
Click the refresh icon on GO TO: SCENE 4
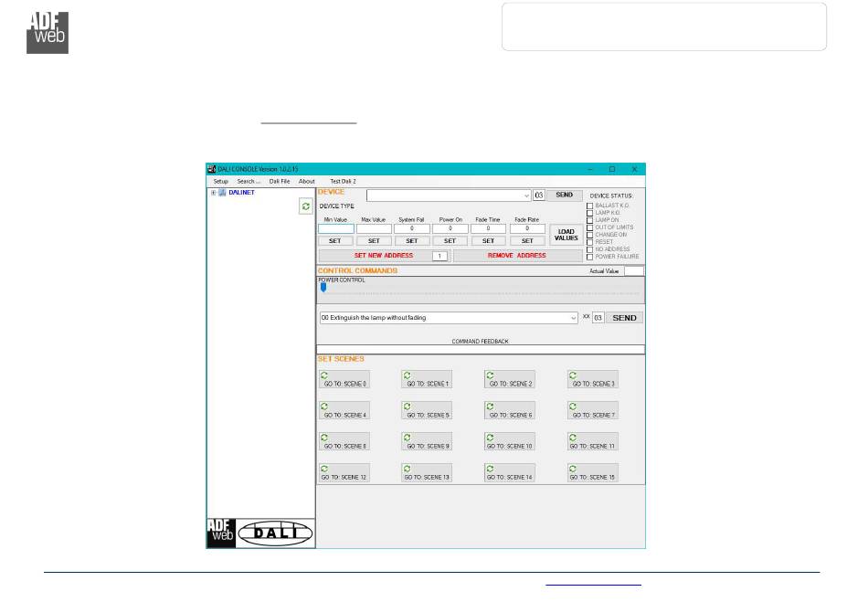click(x=323, y=407)
